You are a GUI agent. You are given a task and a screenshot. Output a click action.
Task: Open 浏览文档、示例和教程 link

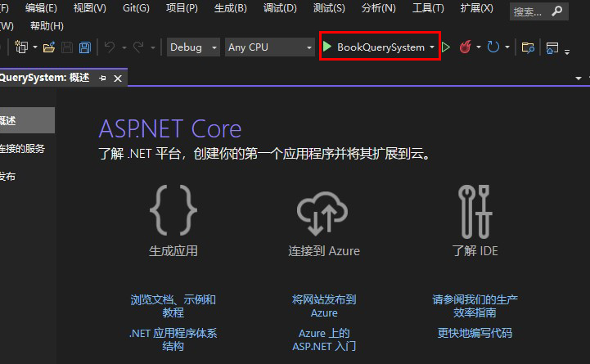coord(173,306)
